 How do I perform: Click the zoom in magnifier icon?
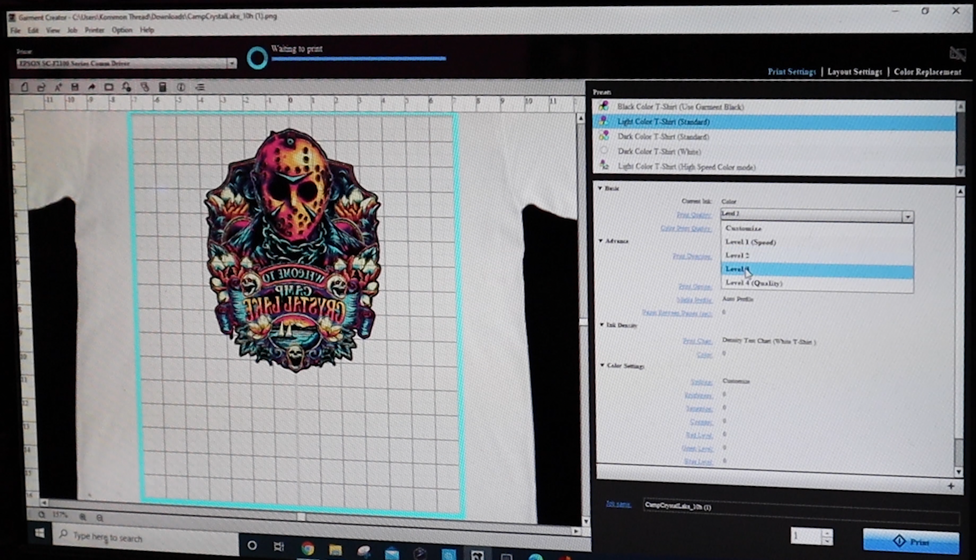(x=83, y=517)
